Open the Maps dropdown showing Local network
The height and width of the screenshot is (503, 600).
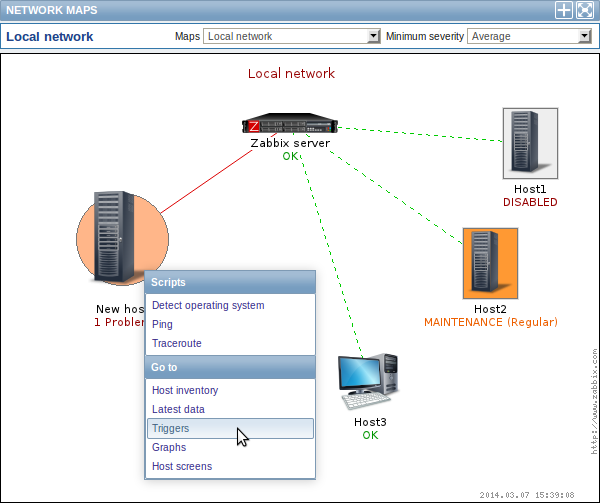click(x=292, y=36)
